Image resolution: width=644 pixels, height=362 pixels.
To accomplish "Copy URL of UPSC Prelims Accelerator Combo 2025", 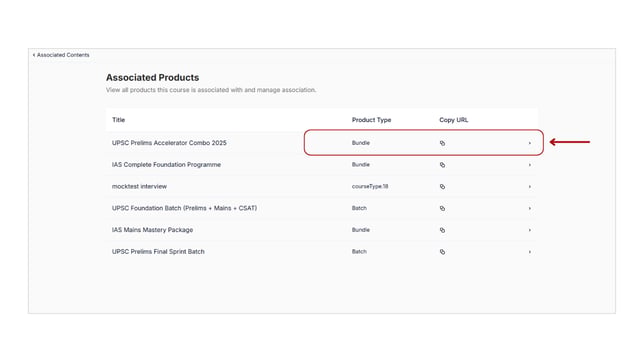I will (442, 143).
